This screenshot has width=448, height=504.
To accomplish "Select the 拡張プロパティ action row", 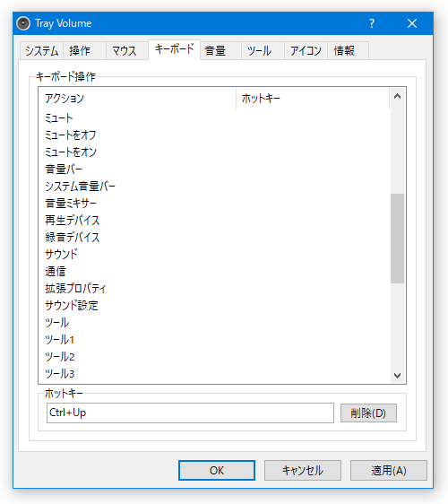I will point(214,289).
